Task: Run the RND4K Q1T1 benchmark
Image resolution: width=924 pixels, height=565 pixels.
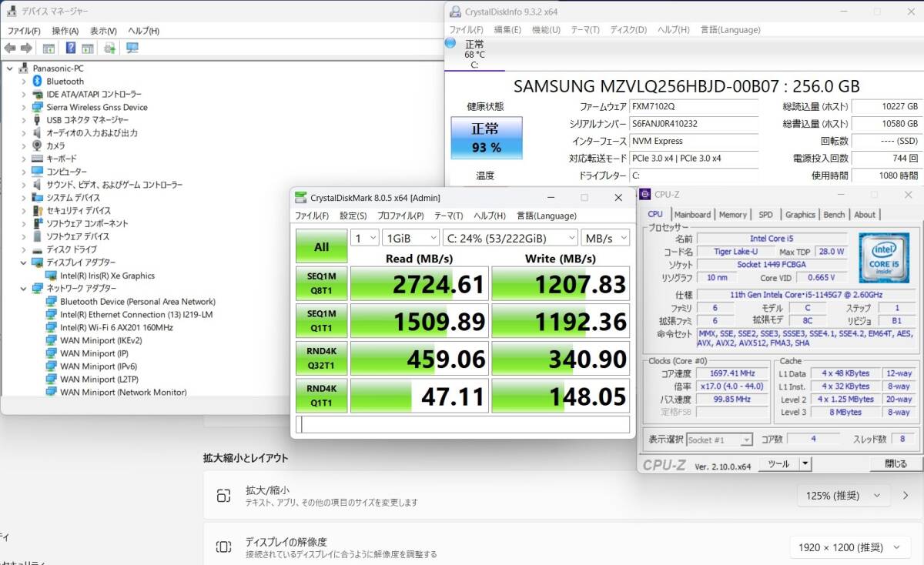Action: [321, 396]
